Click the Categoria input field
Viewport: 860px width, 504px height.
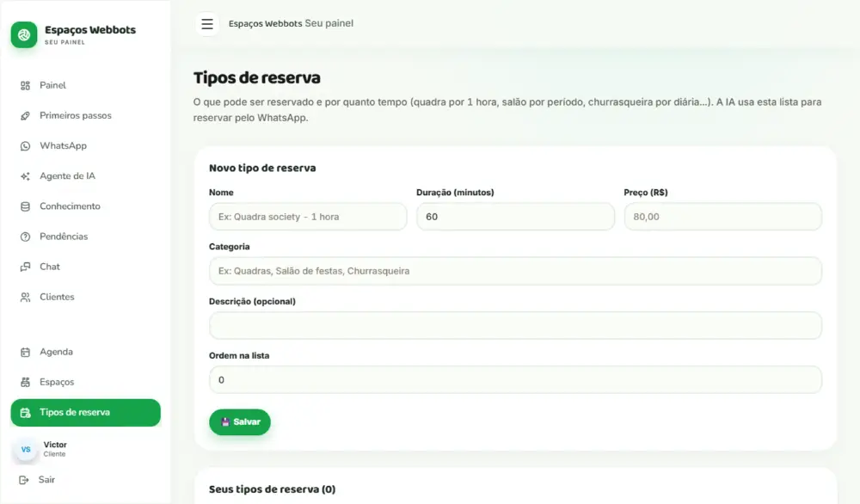click(x=515, y=271)
